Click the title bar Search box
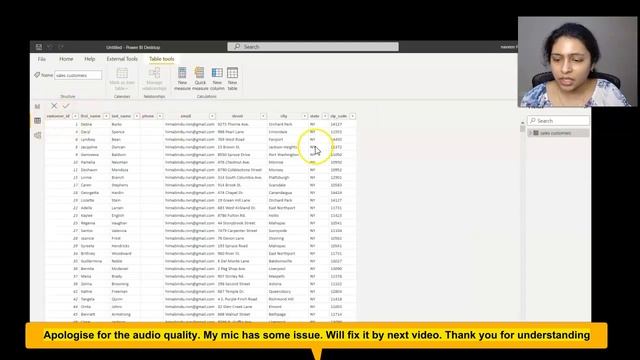The image size is (640, 360). (313, 47)
